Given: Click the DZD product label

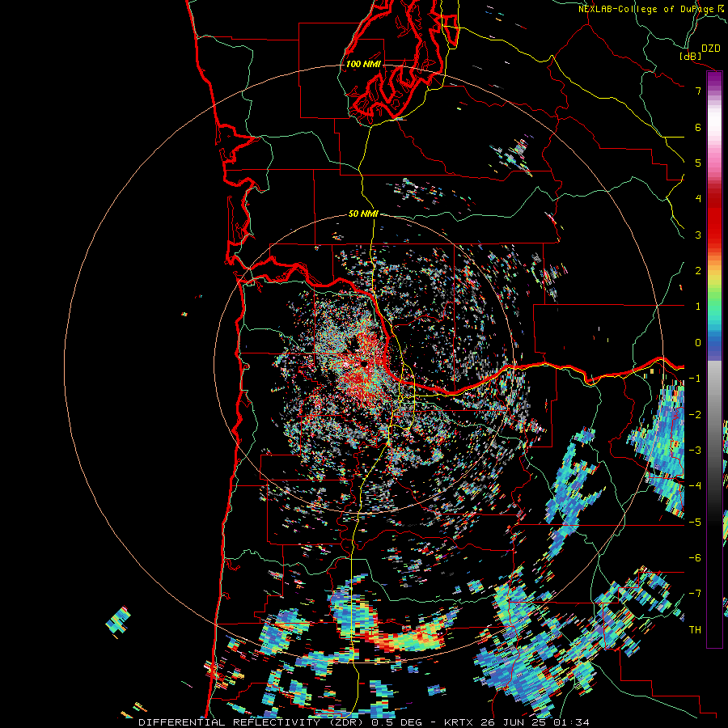Looking at the screenshot, I should point(710,49).
